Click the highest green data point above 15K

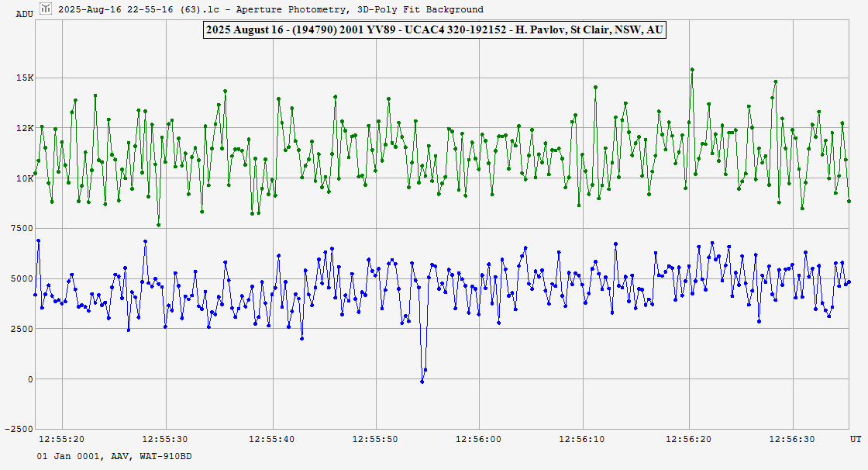[692, 70]
